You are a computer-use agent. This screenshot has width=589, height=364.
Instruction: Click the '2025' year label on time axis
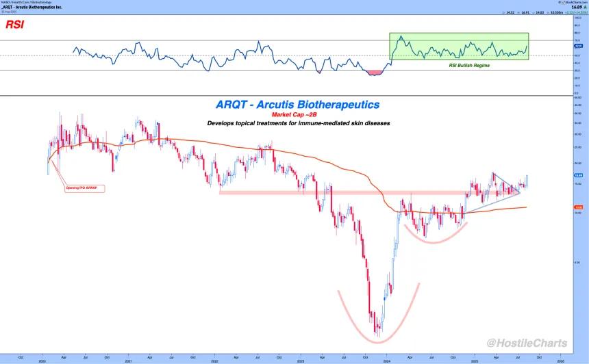474,361
